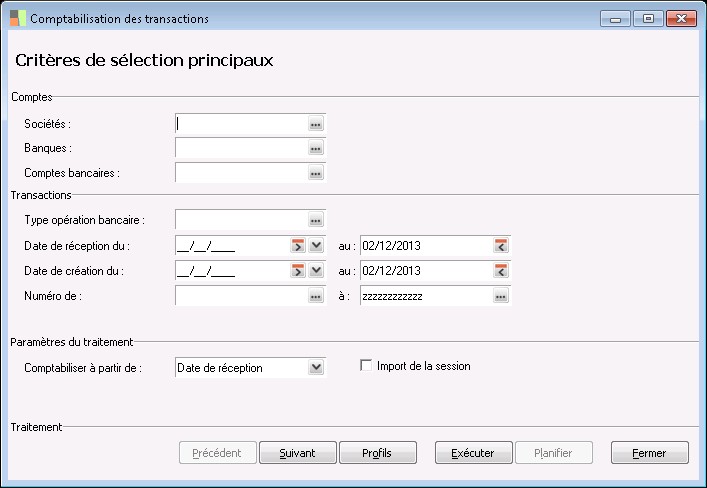Expand the Date de création du calendar dropdown

click(317, 271)
